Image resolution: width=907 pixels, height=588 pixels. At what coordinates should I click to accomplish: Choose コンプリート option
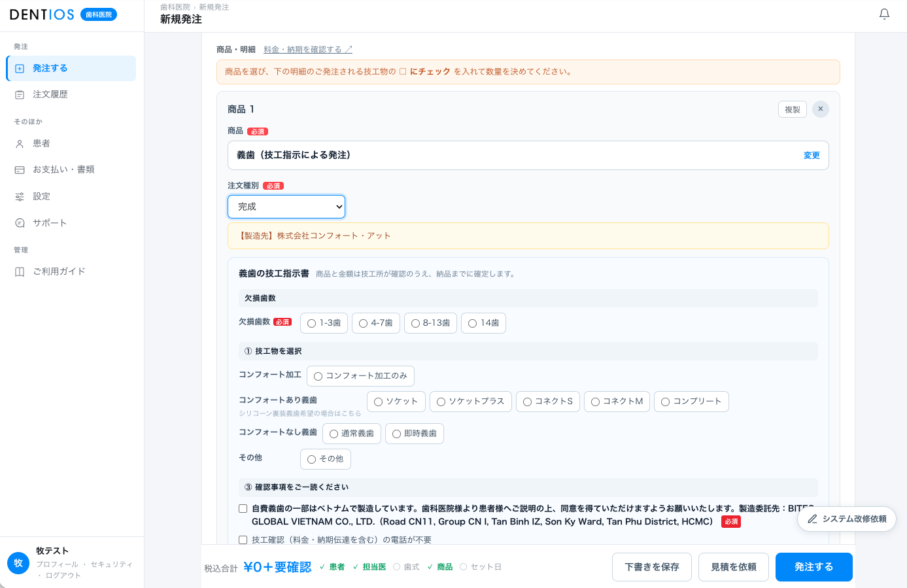(691, 402)
